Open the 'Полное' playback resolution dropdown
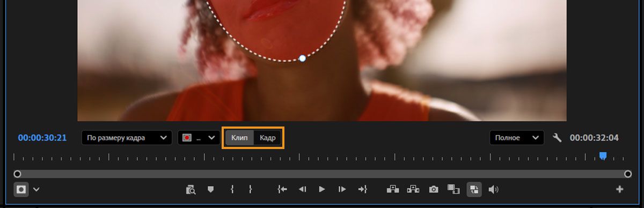Screen dimensions: 644x208 point(516,138)
